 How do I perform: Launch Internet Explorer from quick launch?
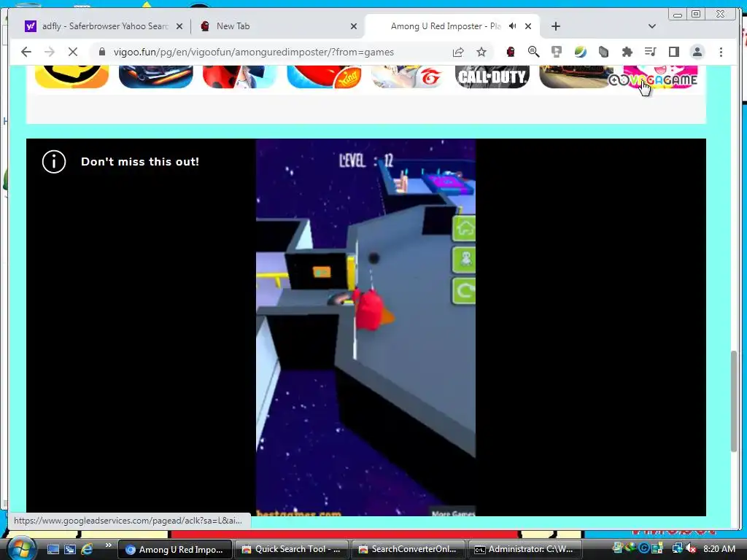click(x=87, y=549)
